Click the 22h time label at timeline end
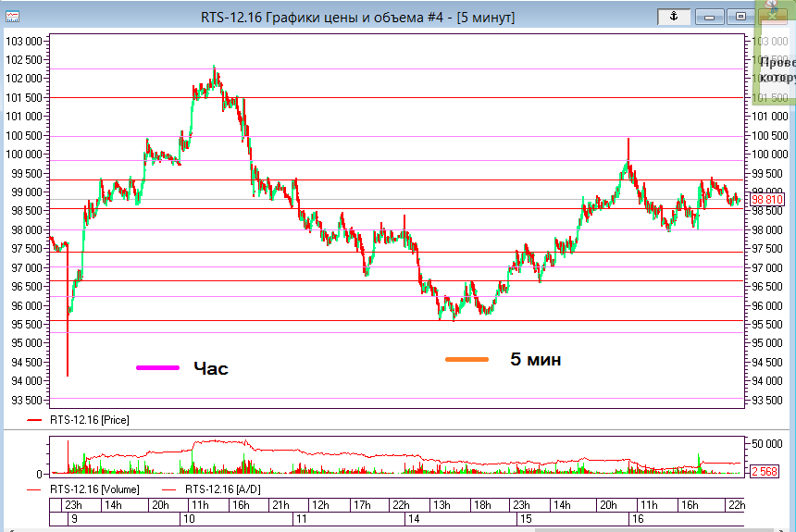Image resolution: width=796 pixels, height=532 pixels. [x=737, y=505]
